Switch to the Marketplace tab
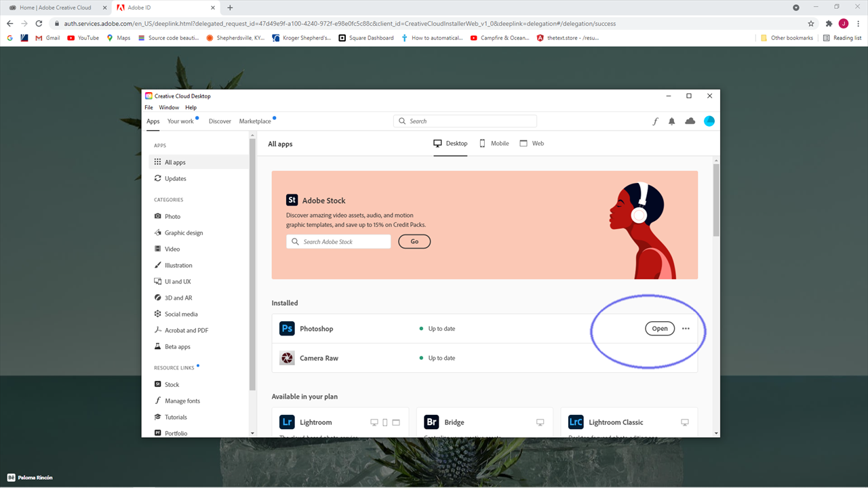The image size is (868, 488). (x=255, y=121)
